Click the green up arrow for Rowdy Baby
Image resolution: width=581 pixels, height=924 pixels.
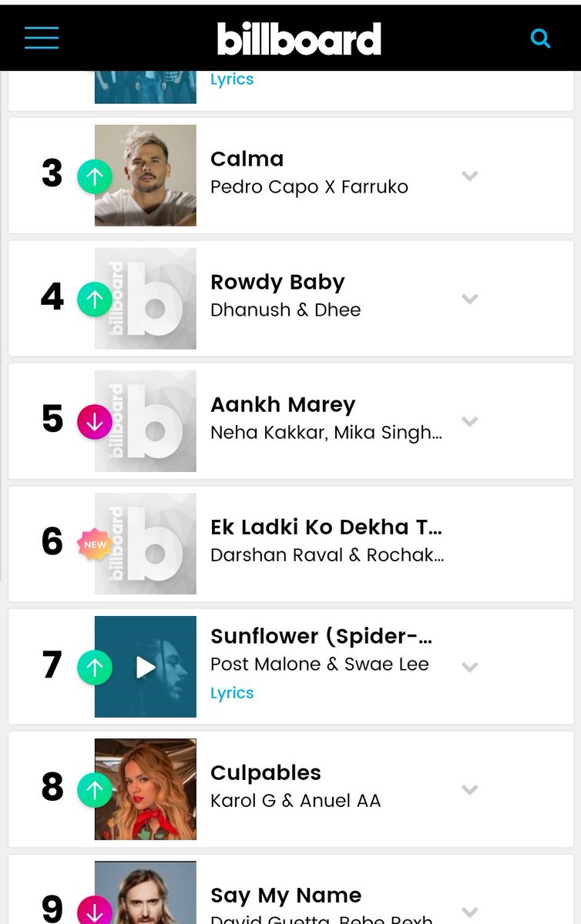pos(95,299)
